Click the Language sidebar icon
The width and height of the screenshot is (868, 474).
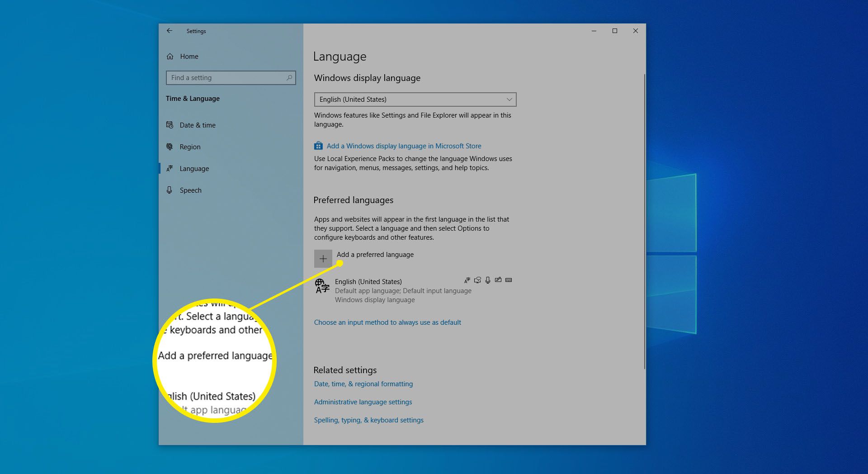(170, 168)
